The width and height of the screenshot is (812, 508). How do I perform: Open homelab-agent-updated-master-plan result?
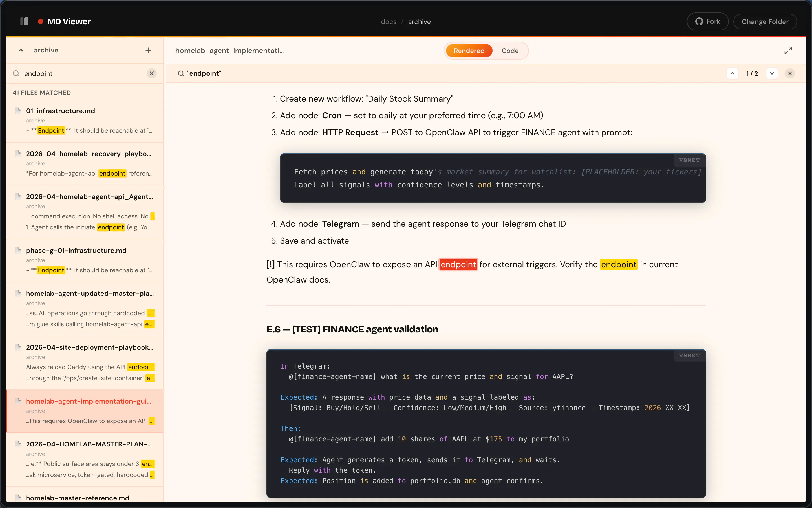85,309
